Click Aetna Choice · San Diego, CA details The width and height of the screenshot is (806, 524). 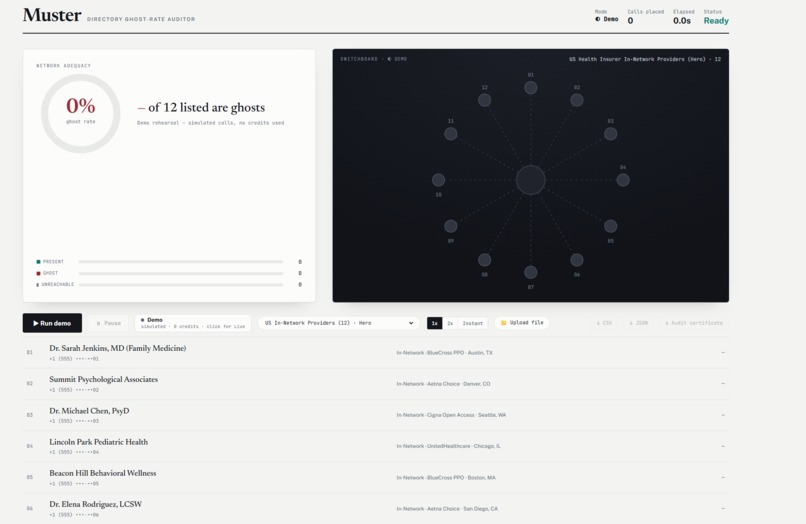coord(447,509)
